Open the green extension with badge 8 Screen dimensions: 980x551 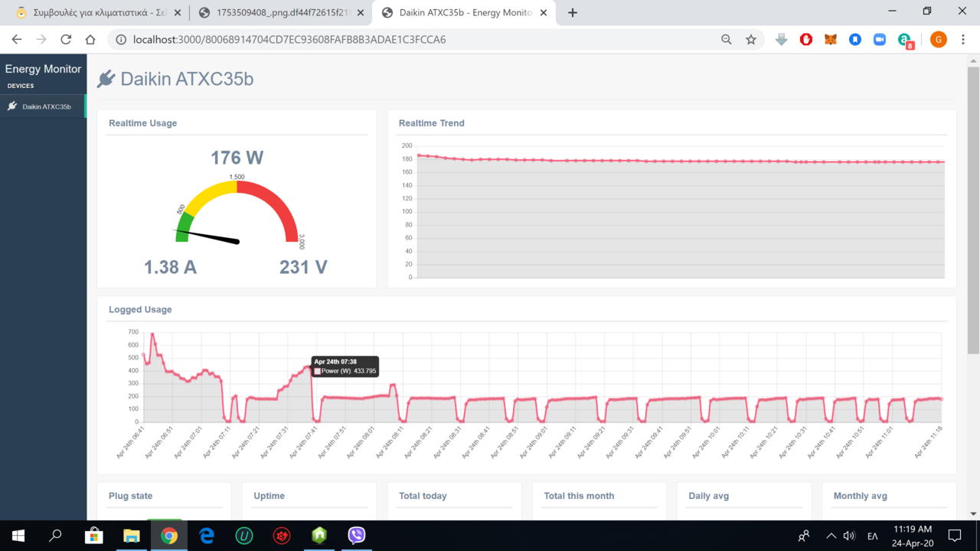tap(905, 41)
